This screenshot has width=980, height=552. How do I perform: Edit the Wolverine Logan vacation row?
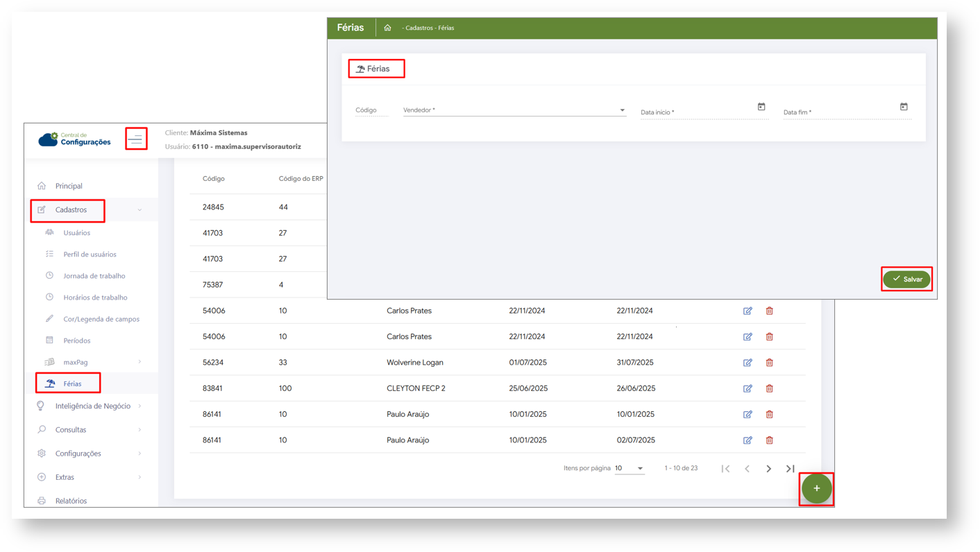click(x=747, y=363)
